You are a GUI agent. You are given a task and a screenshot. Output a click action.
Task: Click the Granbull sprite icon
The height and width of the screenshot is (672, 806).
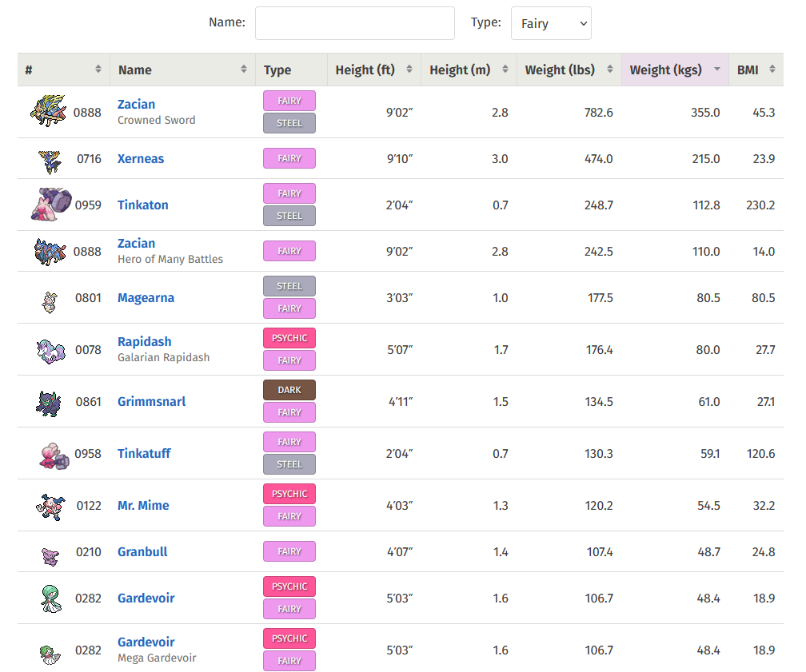click(x=50, y=553)
